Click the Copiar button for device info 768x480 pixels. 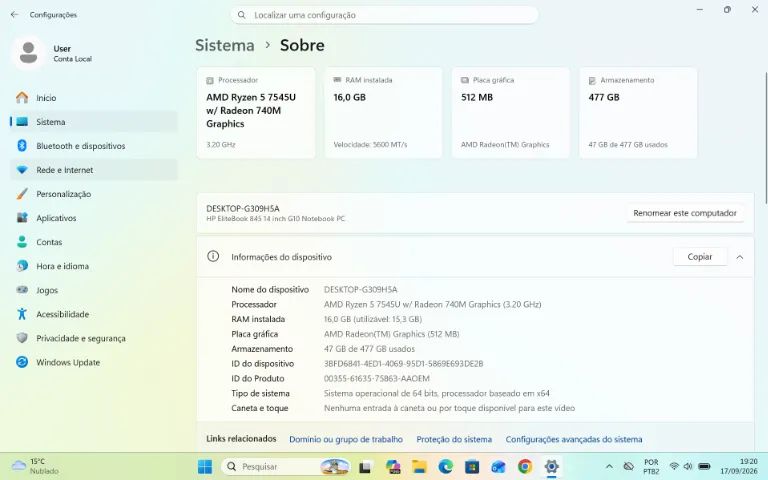[x=699, y=257]
